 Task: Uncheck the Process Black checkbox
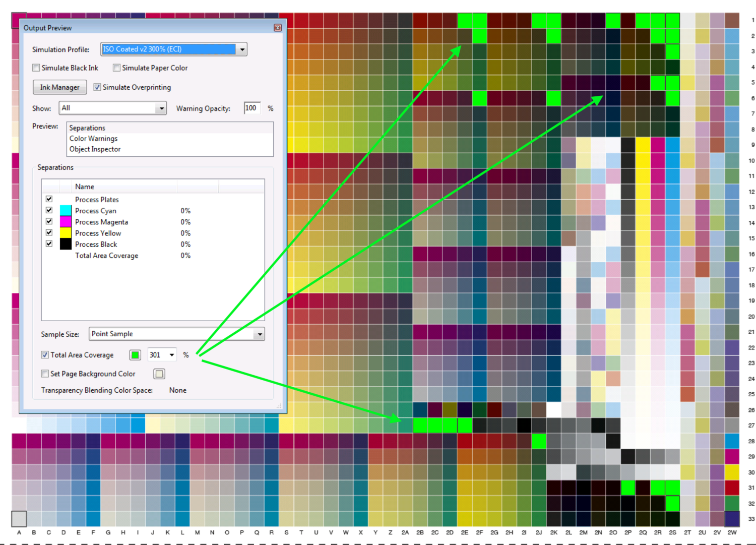click(x=49, y=244)
